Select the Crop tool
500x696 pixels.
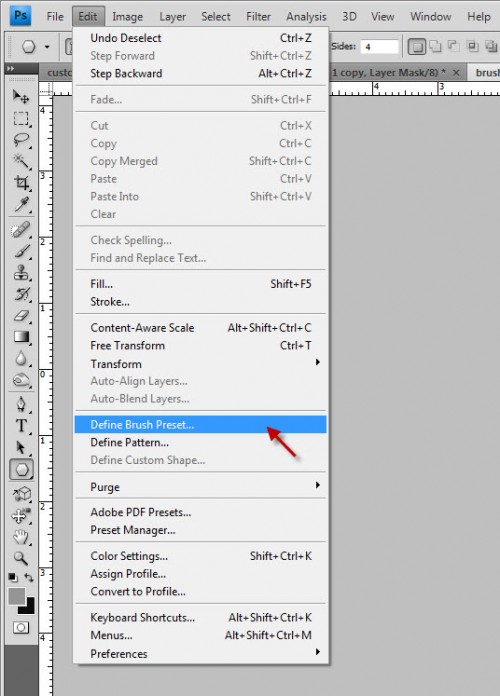20,182
